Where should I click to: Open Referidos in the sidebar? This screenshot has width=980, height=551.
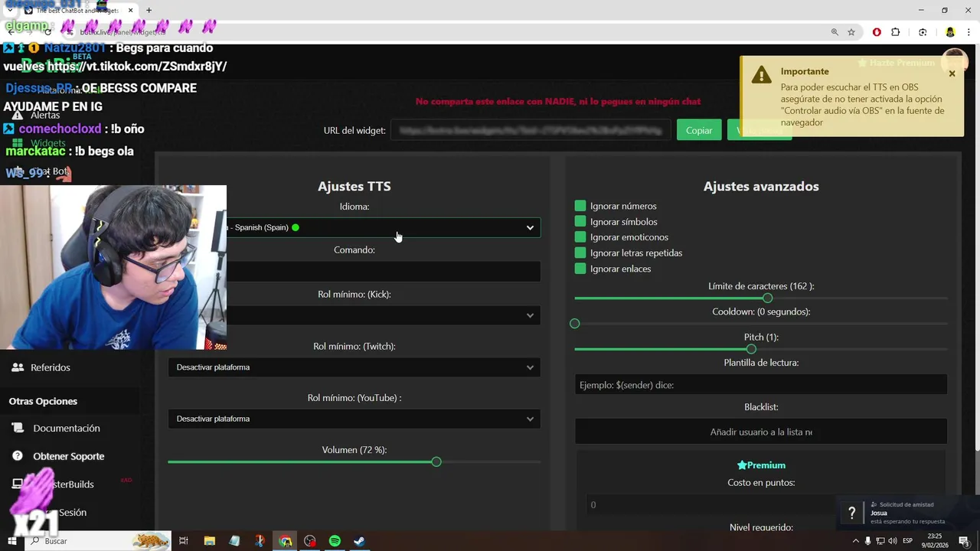pos(51,367)
